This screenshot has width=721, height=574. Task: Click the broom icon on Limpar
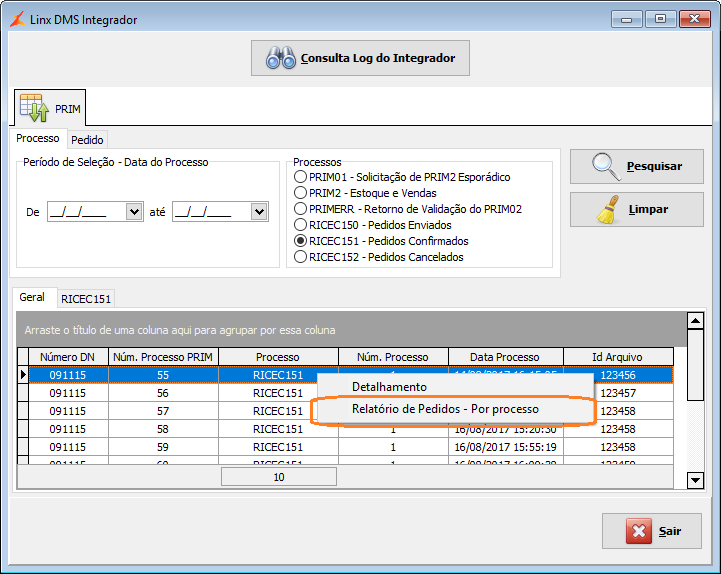pyautogui.click(x=607, y=210)
